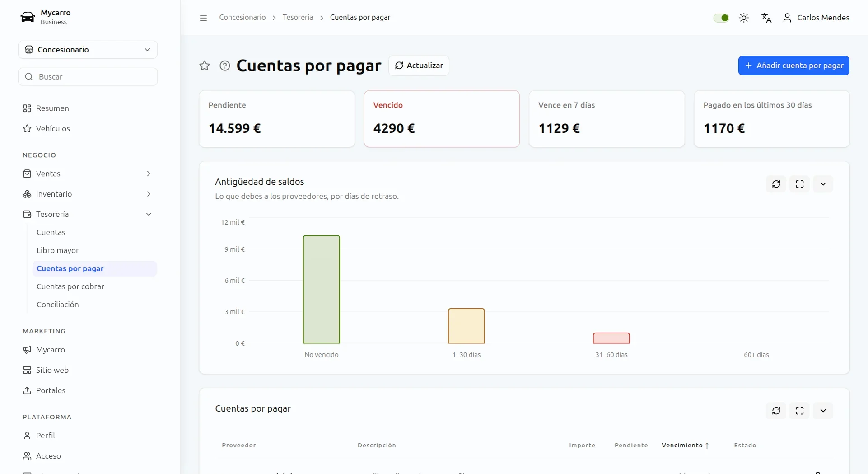Expand Antigüedad de saldos to fullscreen
Viewport: 868px width, 474px height.
(x=800, y=184)
